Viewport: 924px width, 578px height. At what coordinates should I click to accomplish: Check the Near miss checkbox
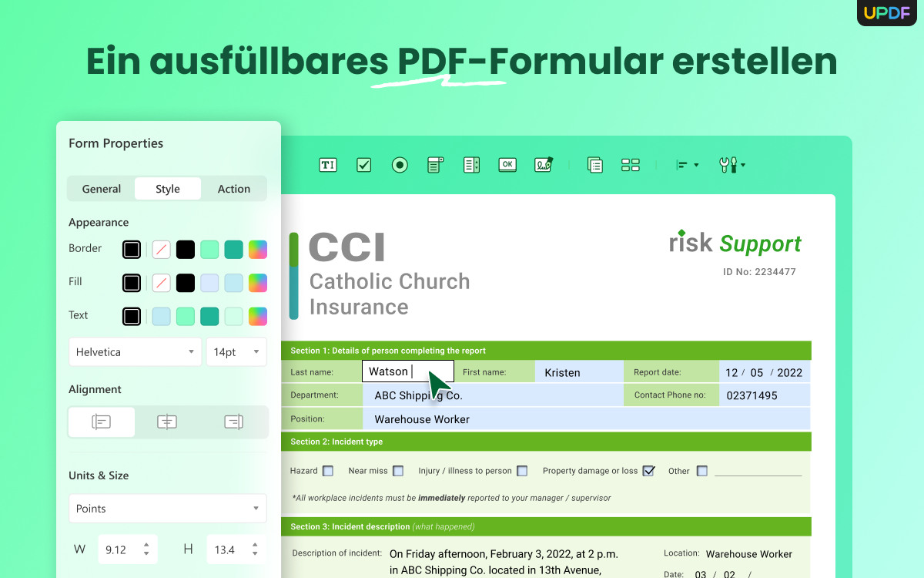[398, 470]
